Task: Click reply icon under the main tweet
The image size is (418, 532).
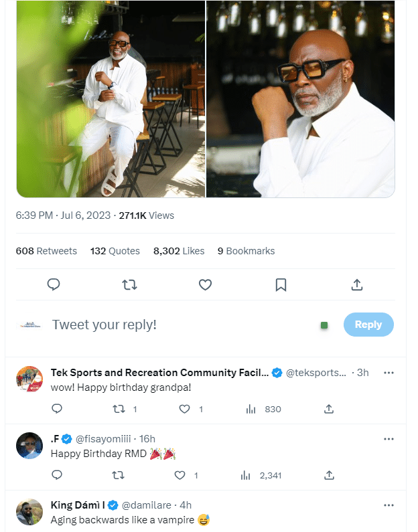Action: point(54,284)
